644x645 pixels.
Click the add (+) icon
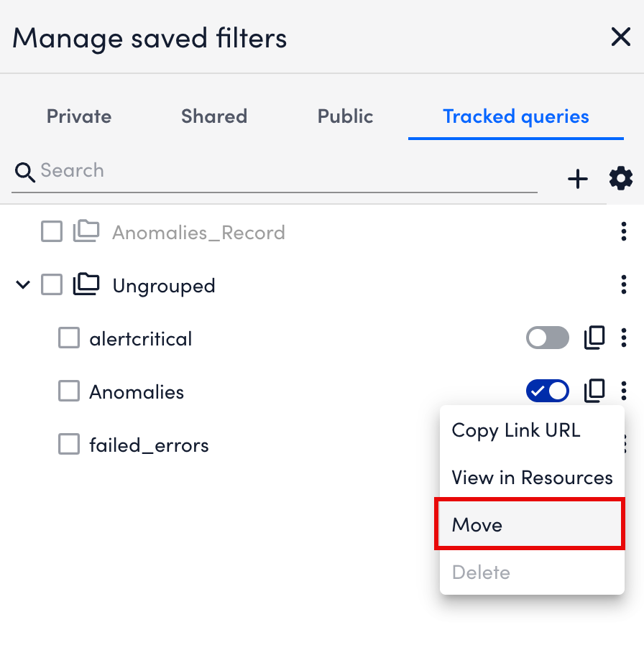click(578, 179)
